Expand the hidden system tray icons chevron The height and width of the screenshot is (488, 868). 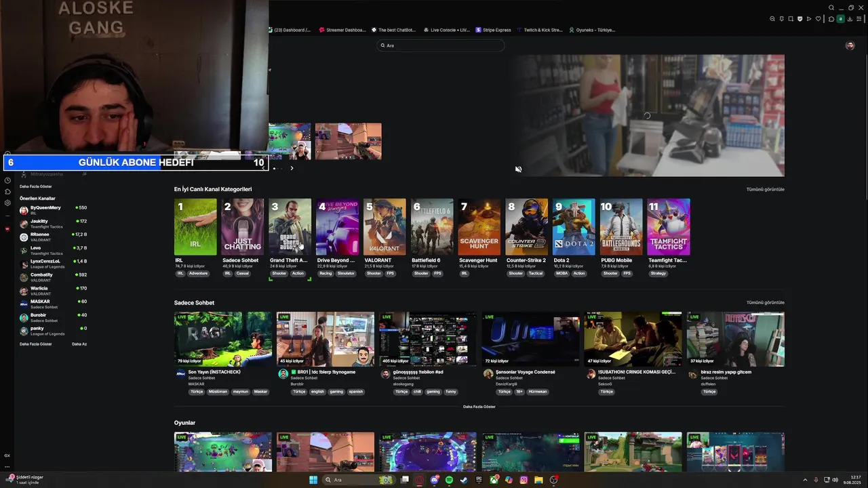click(x=805, y=480)
